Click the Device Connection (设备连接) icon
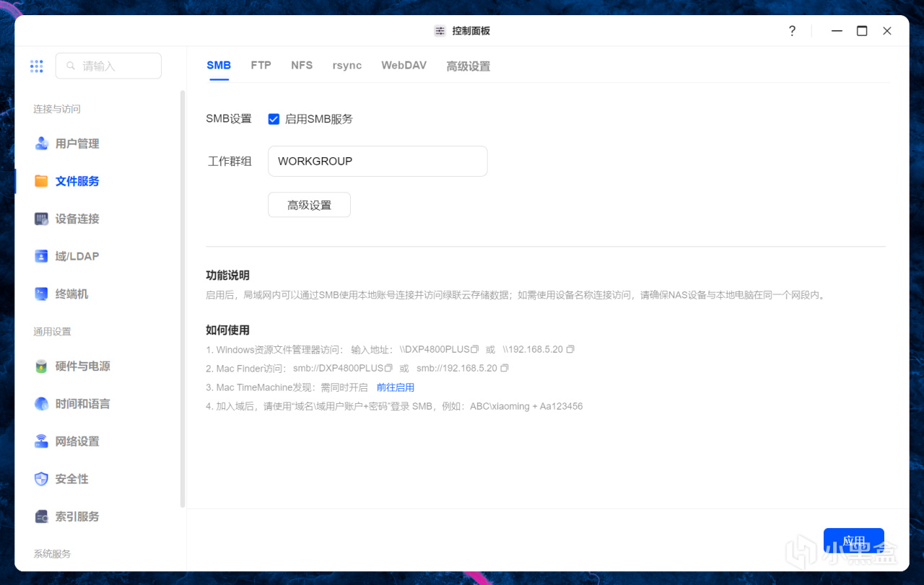The image size is (924, 585). click(42, 219)
